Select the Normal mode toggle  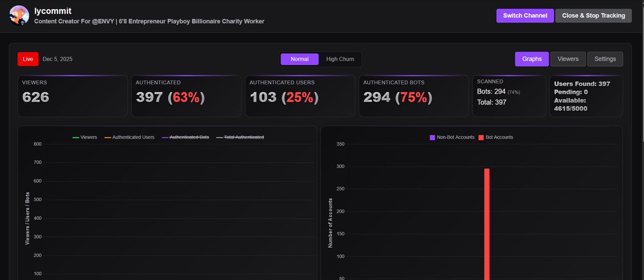[x=299, y=59]
